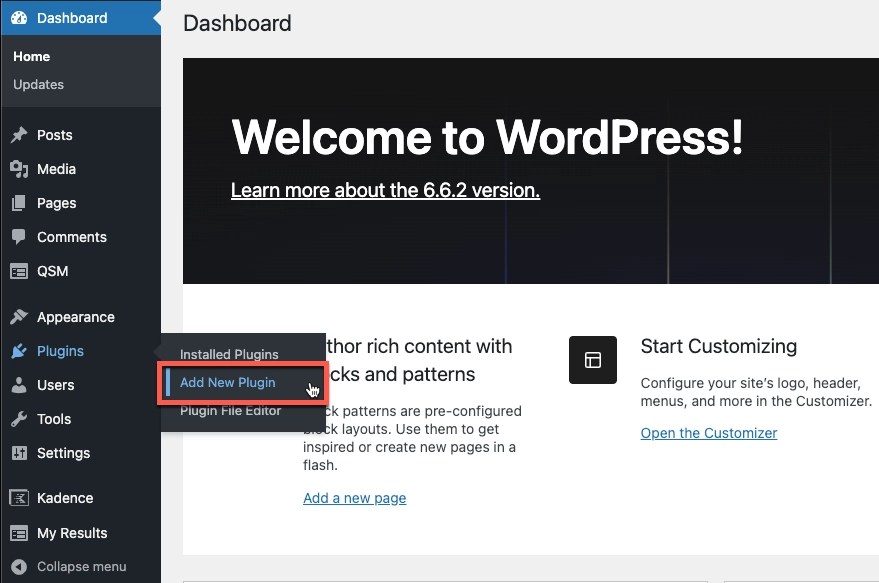This screenshot has width=879, height=583.
Task: Choose Add New Plugin from flyout
Action: coord(228,382)
